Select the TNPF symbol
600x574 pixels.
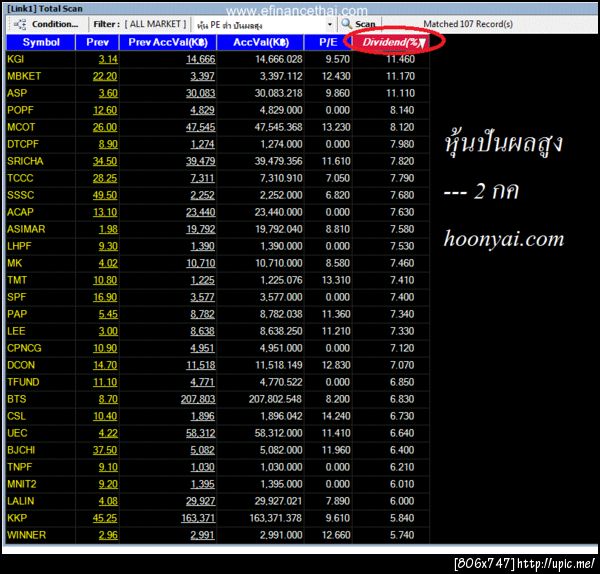coord(20,467)
